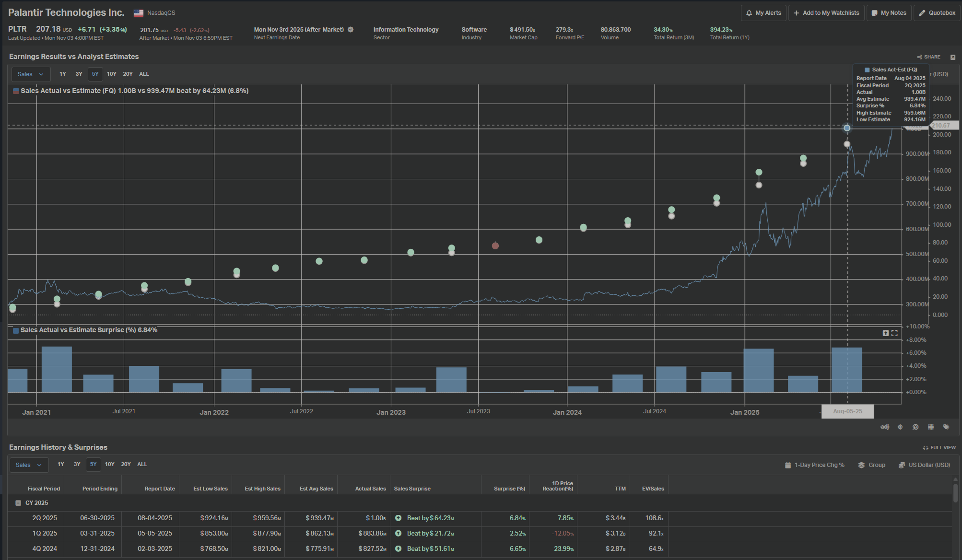Click the Sales Actual vs Estimate legend swatch
The image size is (962, 560).
pyautogui.click(x=16, y=91)
